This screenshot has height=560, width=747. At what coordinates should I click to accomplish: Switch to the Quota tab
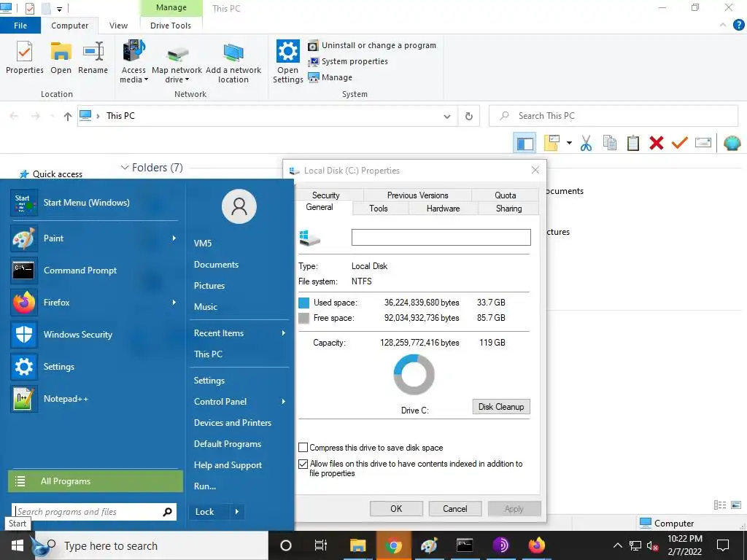click(x=505, y=195)
